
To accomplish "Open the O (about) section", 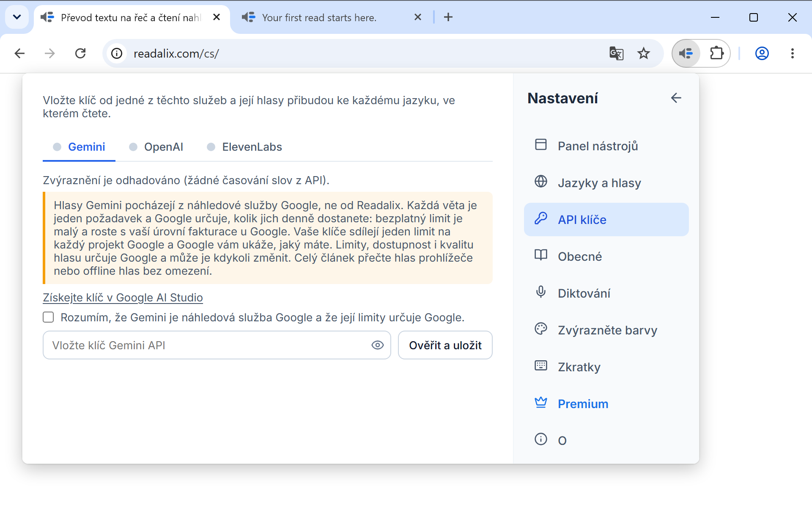I will point(606,441).
